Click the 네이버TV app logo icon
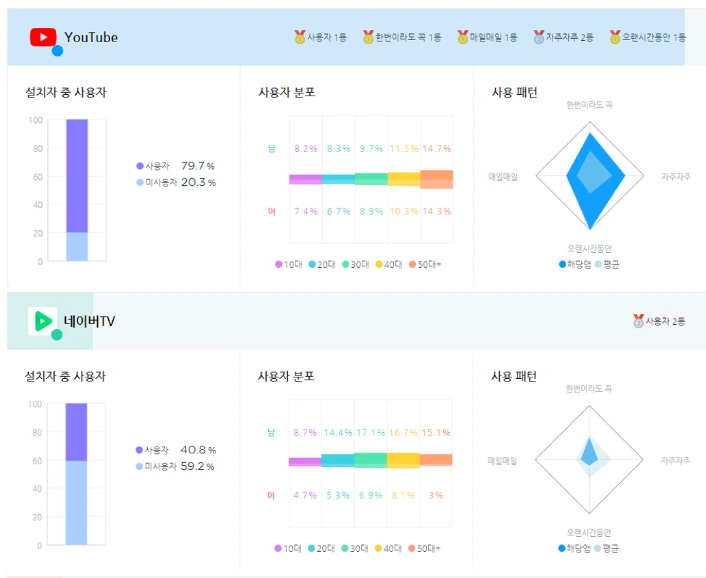This screenshot has width=706, height=578. coord(42,321)
